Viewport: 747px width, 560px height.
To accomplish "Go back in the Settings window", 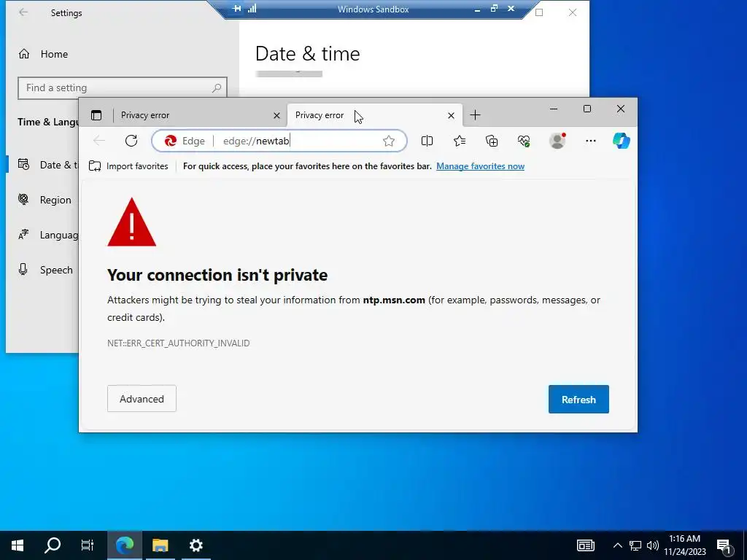I will 23,12.
